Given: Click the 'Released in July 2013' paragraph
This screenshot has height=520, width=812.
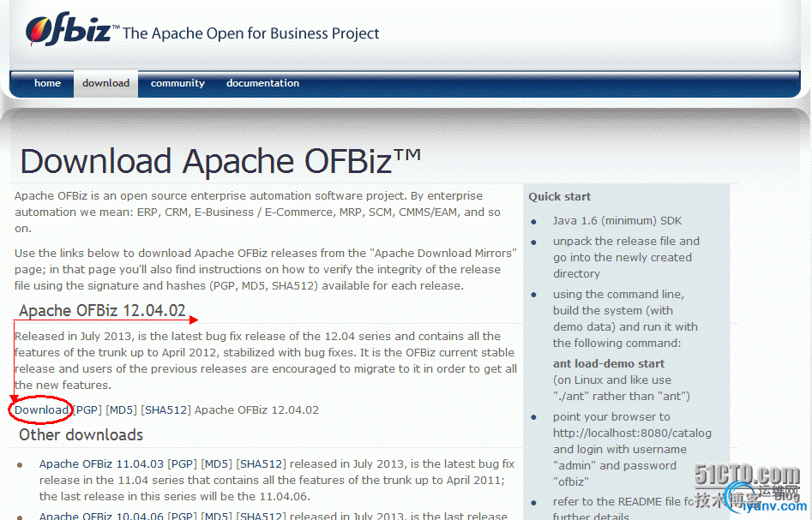Looking at the screenshot, I should point(266,361).
